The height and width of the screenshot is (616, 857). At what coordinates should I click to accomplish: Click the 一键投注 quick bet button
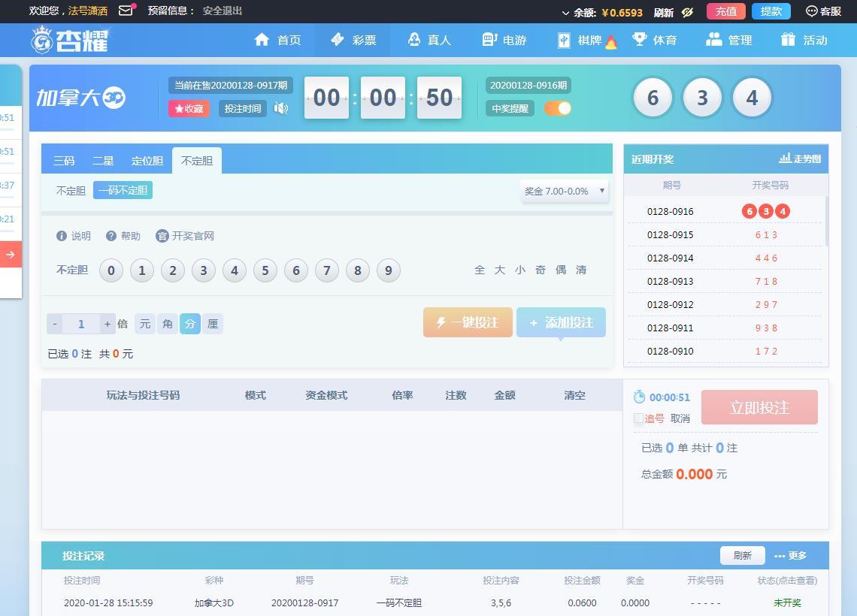point(468,322)
